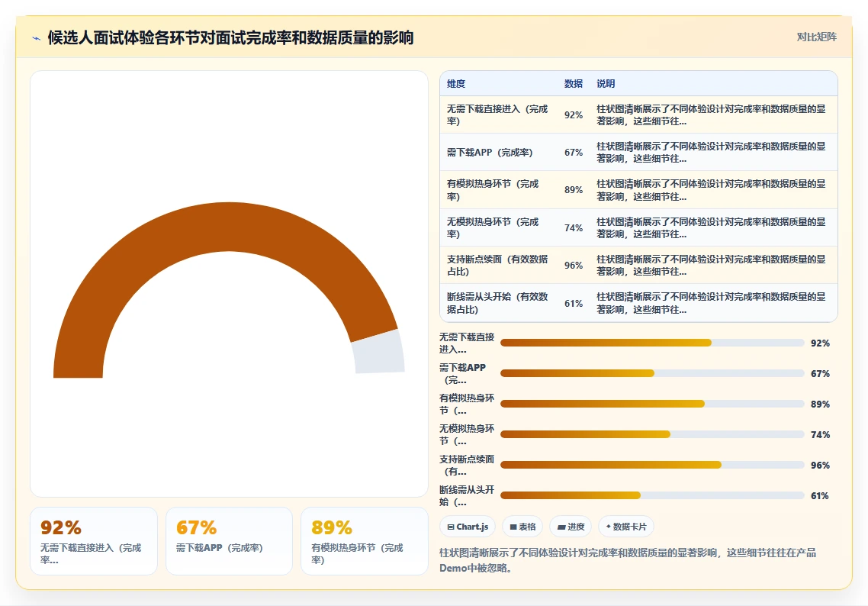The height and width of the screenshot is (606, 868).
Task: Select the Chart.js tag chip
Action: (x=468, y=526)
